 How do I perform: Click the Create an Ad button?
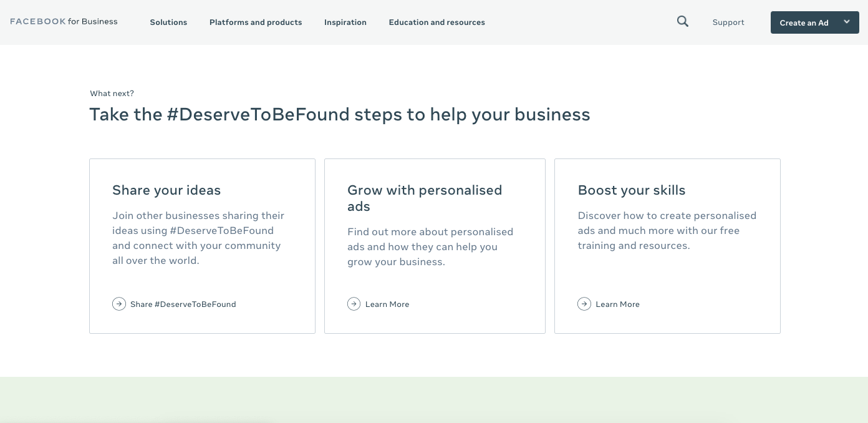(x=804, y=22)
